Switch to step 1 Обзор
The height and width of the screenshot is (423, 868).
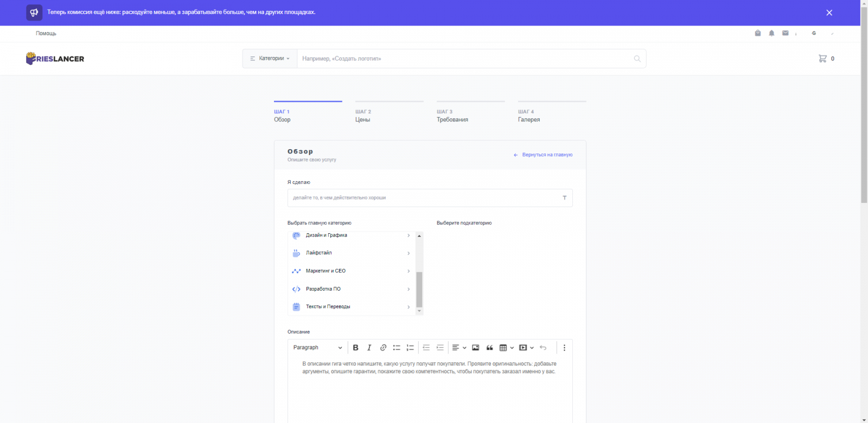(308, 112)
